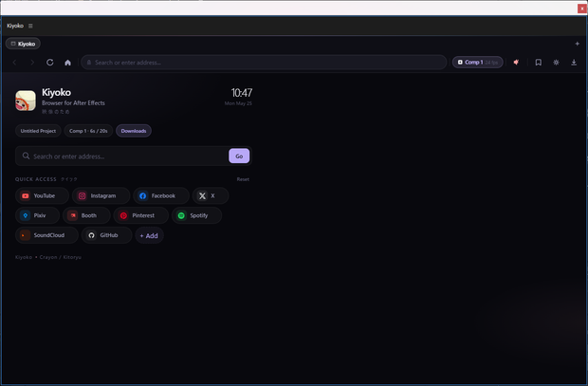This screenshot has height=386, width=588.
Task: Select the Comp 1 24 fps chip
Action: pos(477,63)
